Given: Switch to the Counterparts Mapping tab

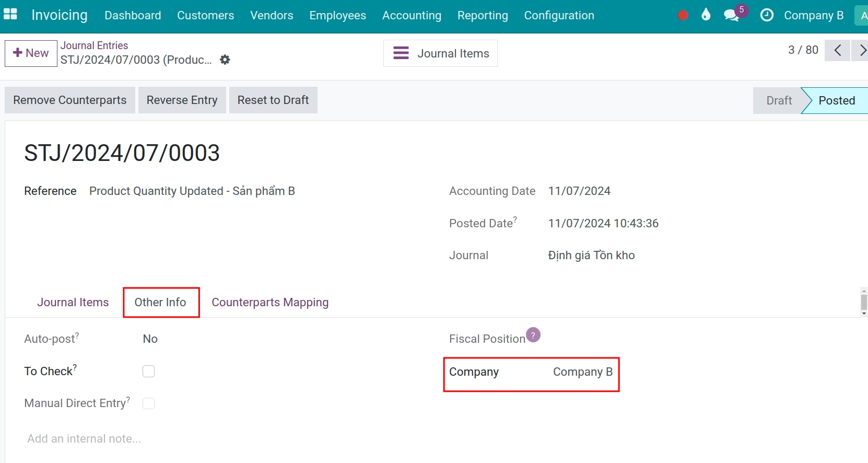Looking at the screenshot, I should tap(270, 302).
